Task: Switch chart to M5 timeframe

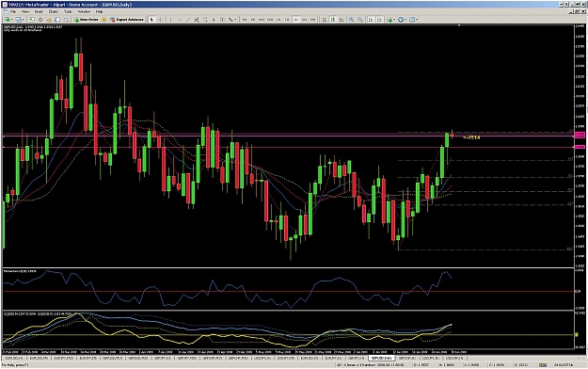Action: pyautogui.click(x=253, y=20)
